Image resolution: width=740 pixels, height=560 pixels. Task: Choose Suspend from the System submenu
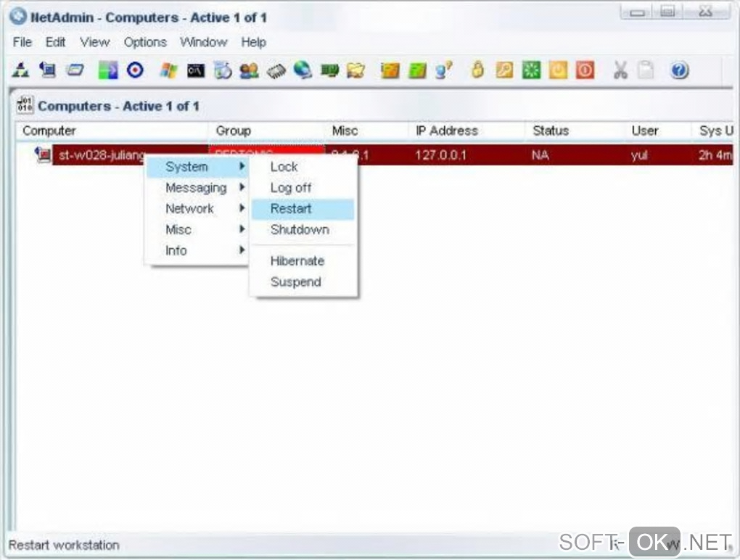303,281
